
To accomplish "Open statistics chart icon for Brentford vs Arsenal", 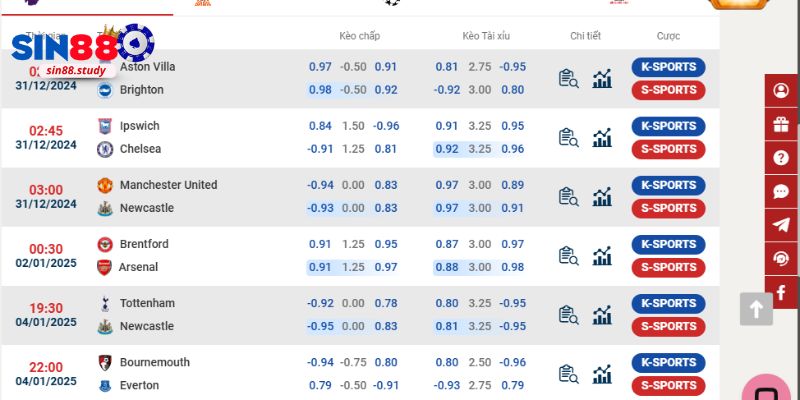I will coord(602,256).
